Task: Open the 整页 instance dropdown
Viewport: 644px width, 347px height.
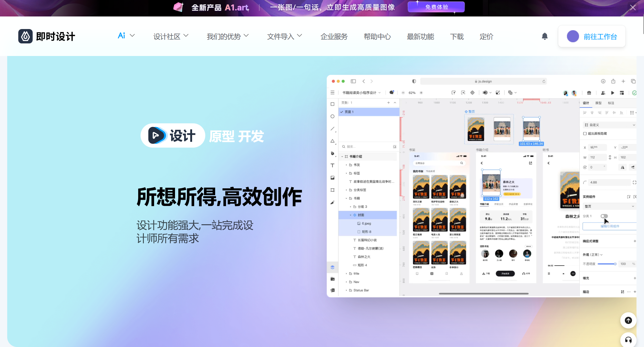Action: 610,206
